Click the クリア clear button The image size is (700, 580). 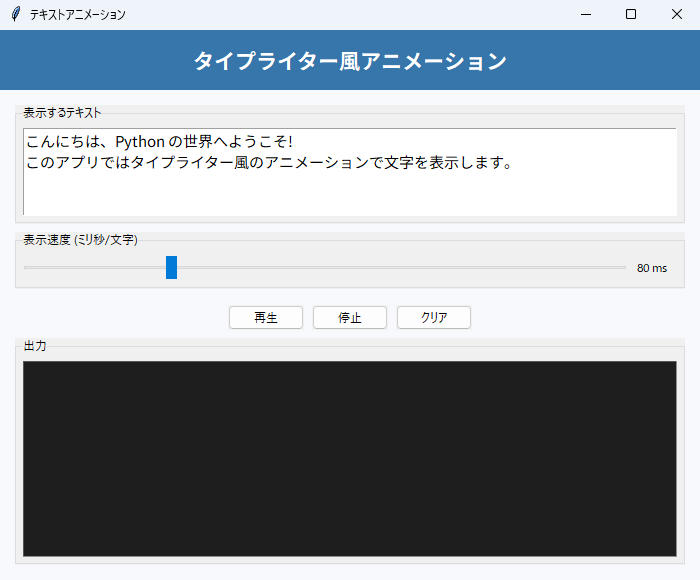tap(433, 317)
